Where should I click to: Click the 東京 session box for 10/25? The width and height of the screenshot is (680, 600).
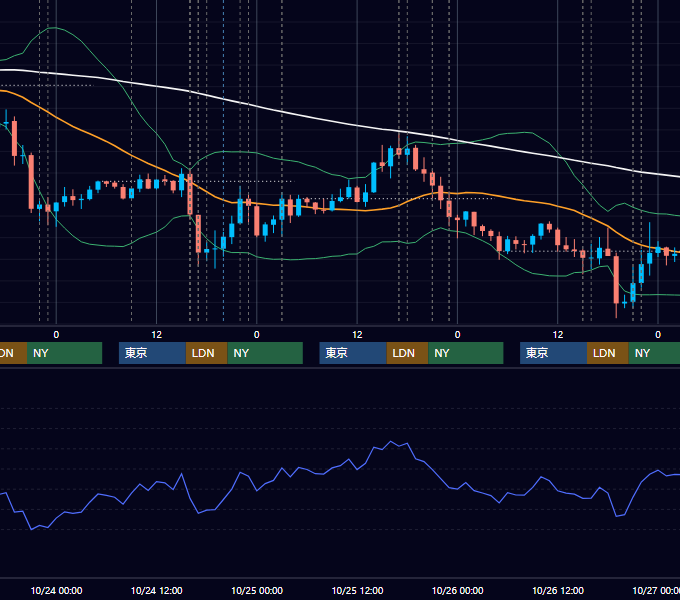pos(353,353)
